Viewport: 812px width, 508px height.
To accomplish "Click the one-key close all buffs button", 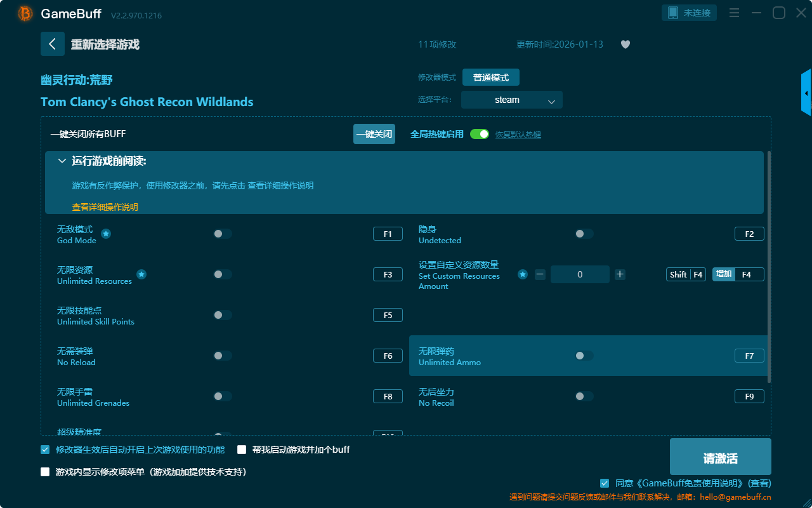I will tap(374, 134).
